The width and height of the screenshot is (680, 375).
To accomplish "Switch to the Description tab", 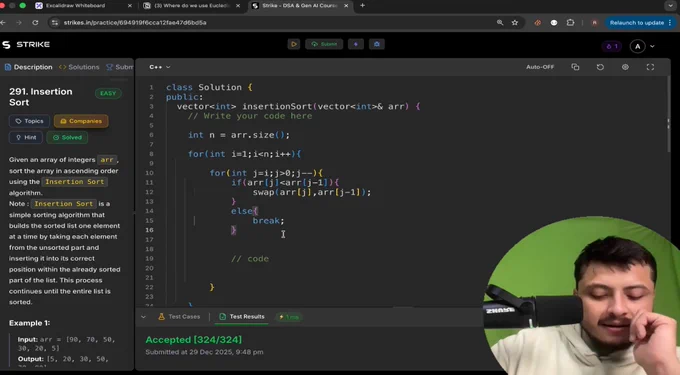I will 29,67.
